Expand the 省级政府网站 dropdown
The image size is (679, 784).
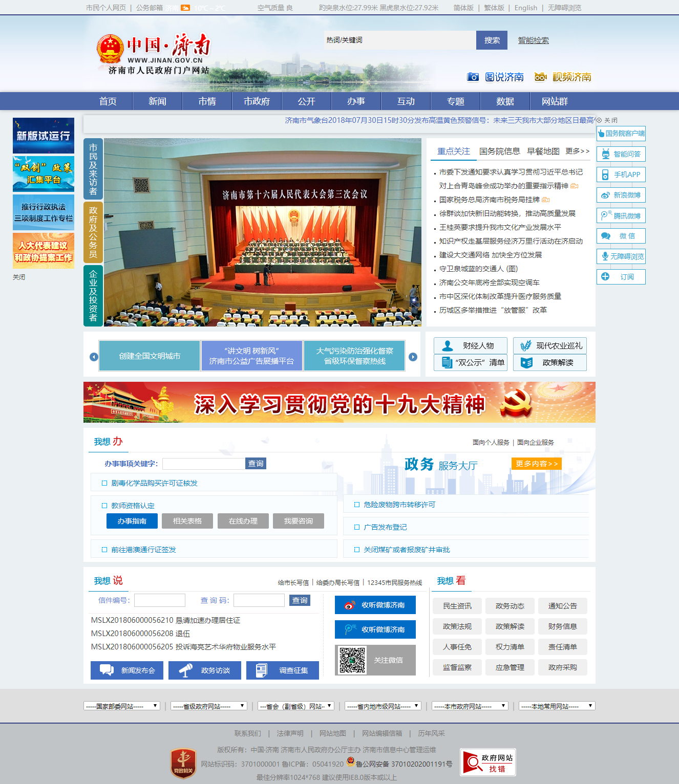(209, 706)
